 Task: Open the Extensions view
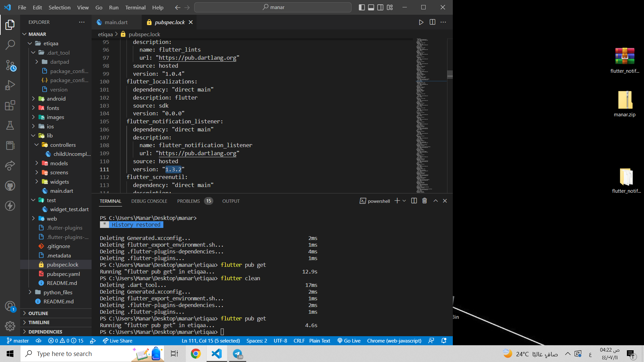click(x=10, y=105)
